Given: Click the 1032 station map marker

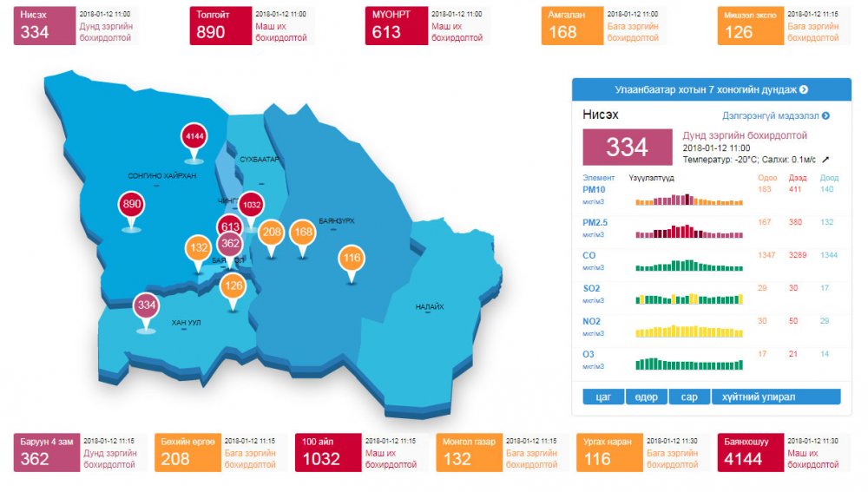Looking at the screenshot, I should (x=251, y=206).
